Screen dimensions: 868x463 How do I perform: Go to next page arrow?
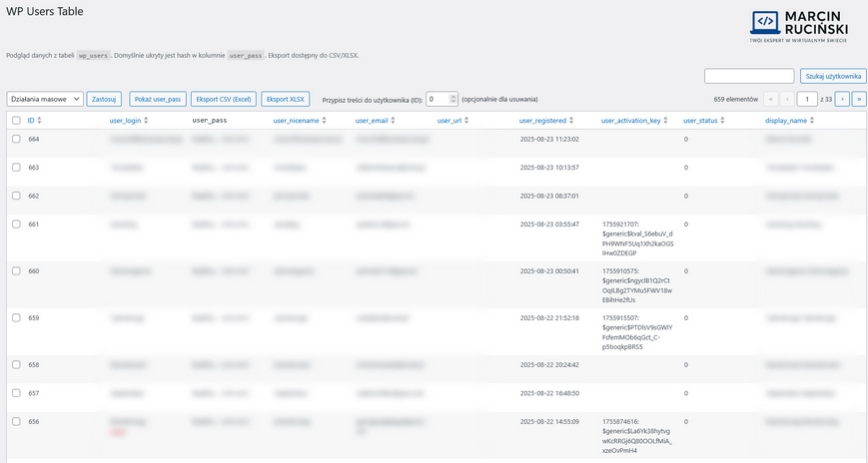coord(842,99)
